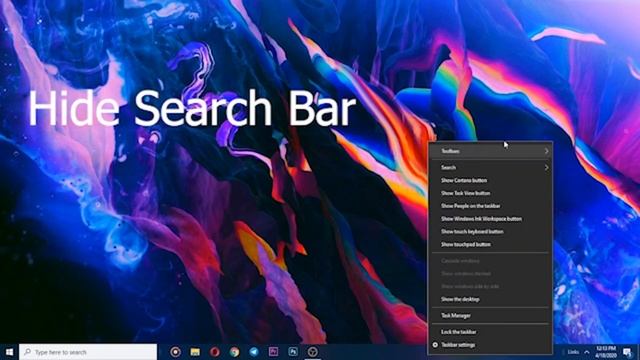This screenshot has height=360, width=640.
Task: Open the Toolbars submenu
Action: click(490, 151)
